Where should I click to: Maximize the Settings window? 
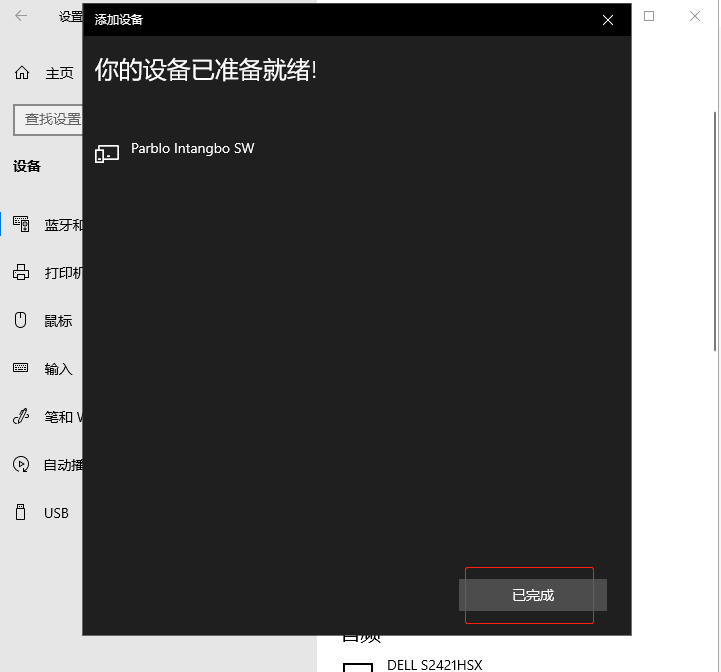(x=649, y=16)
